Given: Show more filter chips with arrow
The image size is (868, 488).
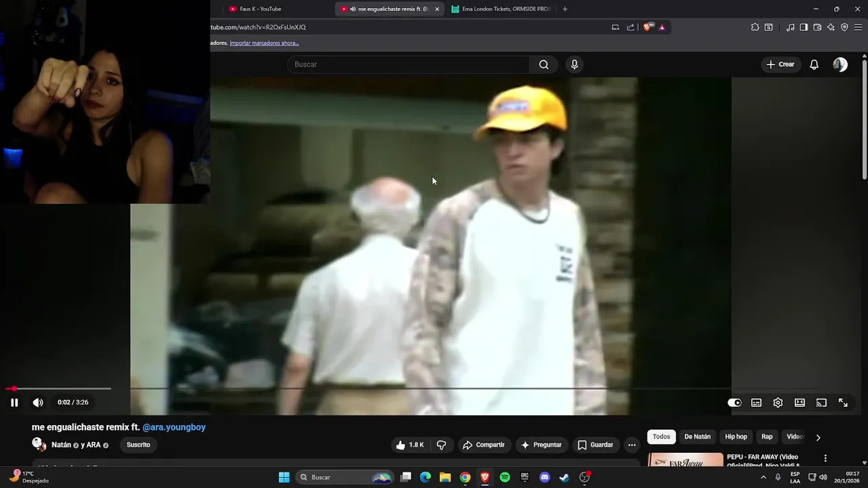Looking at the screenshot, I should [818, 437].
